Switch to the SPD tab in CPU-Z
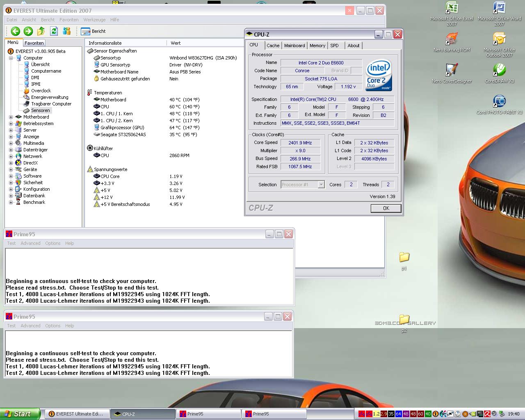525x420 pixels. pyautogui.click(x=335, y=46)
